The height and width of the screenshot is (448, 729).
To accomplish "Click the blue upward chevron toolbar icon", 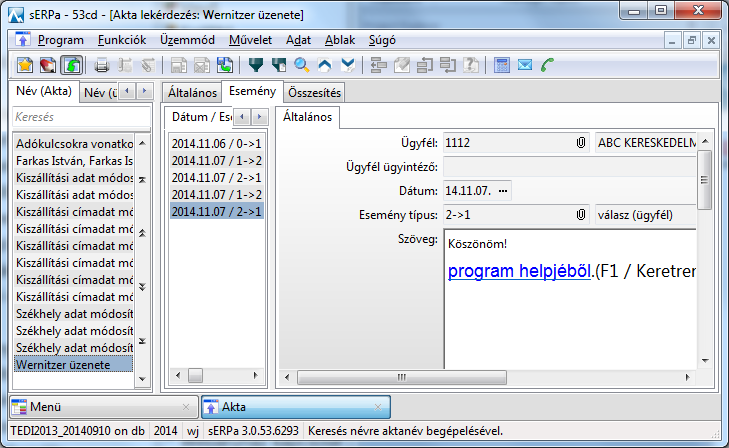I will coord(325,65).
